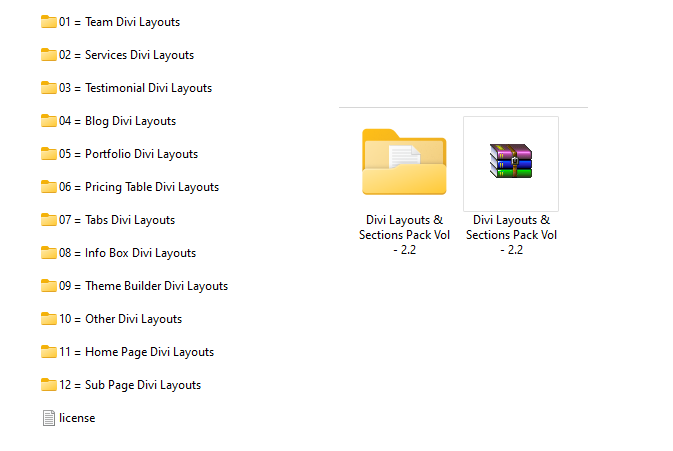Select the '09 = Theme Builder Divi Layouts' name

pyautogui.click(x=143, y=286)
